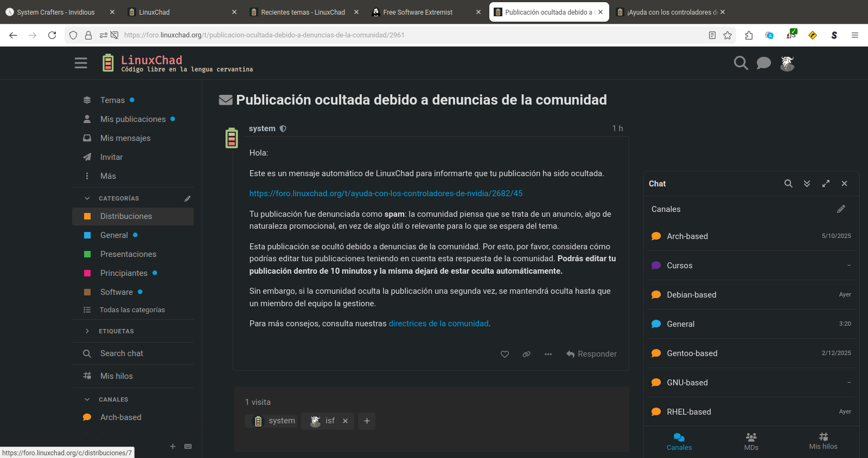
Task: Add a participant with the plus button
Action: (367, 421)
